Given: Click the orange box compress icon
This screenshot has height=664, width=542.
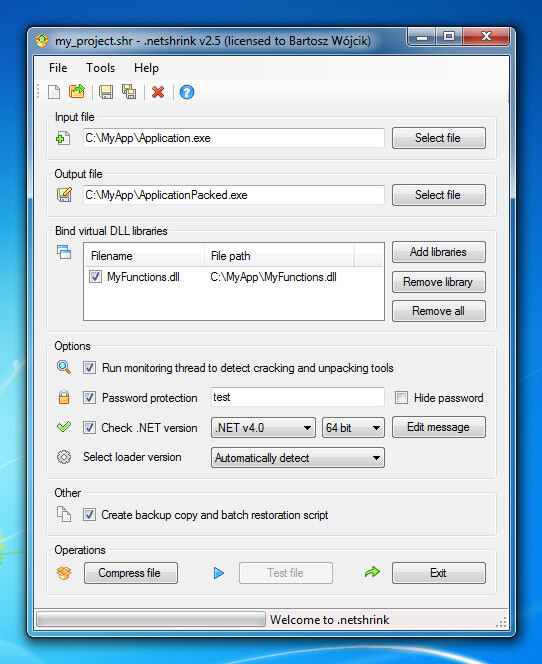Looking at the screenshot, I should pos(64,573).
